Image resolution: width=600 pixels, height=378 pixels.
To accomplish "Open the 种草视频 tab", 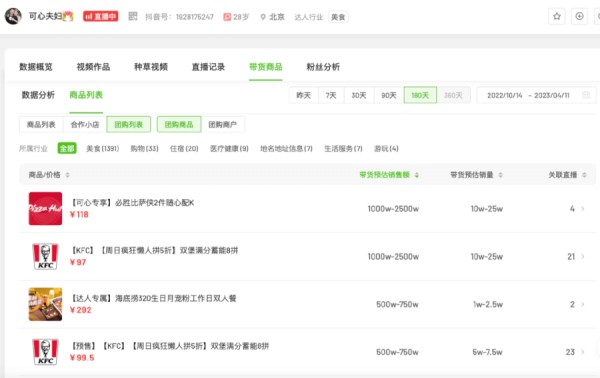I will pyautogui.click(x=151, y=67).
